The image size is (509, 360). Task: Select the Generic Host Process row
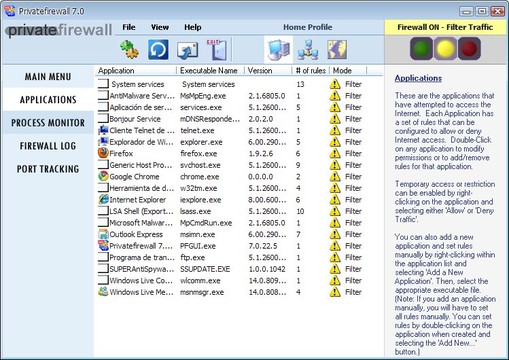[231, 165]
